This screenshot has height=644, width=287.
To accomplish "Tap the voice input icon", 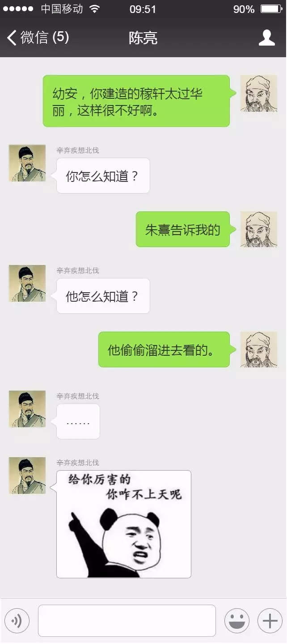I will [x=17, y=621].
